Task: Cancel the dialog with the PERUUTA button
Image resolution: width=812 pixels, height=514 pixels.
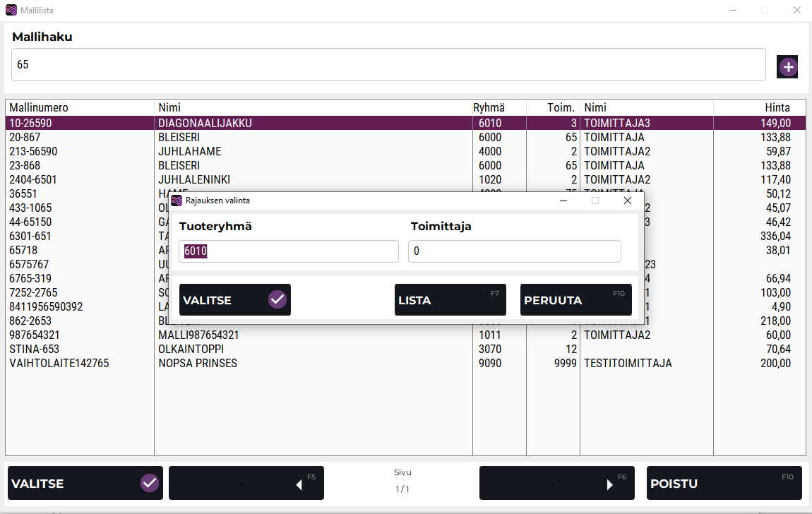Action: tap(575, 300)
